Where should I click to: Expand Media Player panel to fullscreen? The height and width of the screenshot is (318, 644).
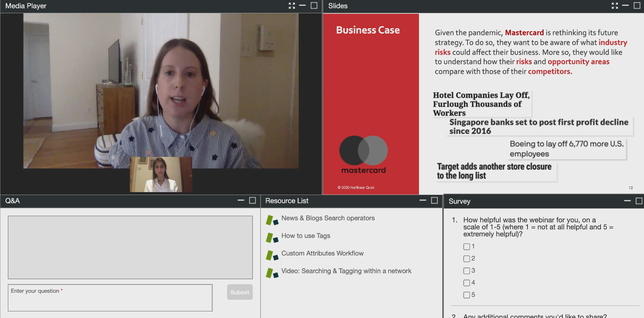[292, 6]
